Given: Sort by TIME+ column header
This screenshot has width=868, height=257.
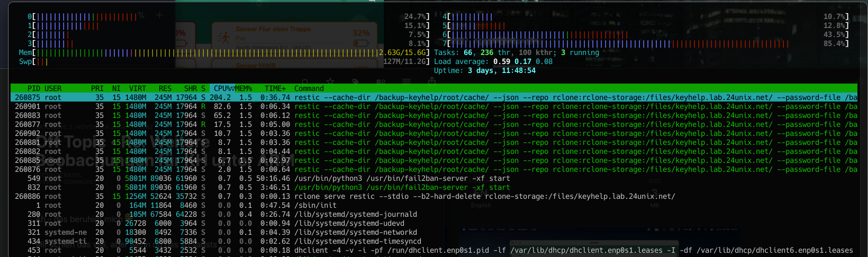Looking at the screenshot, I should pos(275,88).
